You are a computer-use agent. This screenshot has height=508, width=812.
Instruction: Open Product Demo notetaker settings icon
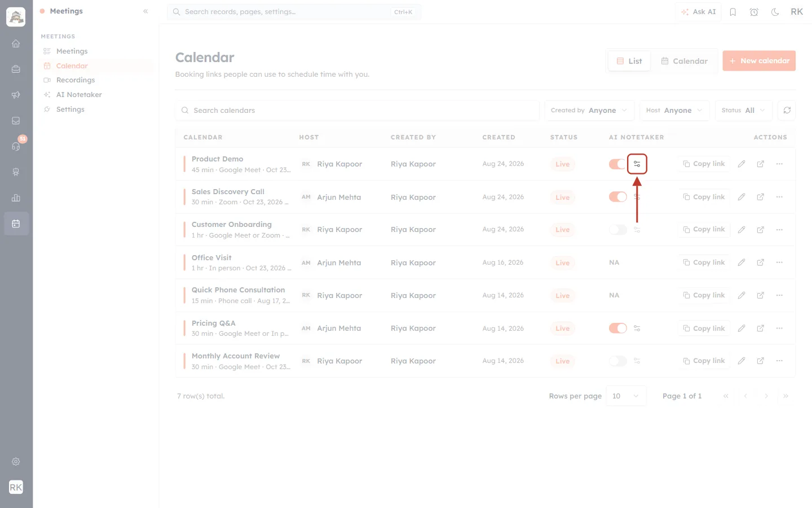[637, 164]
